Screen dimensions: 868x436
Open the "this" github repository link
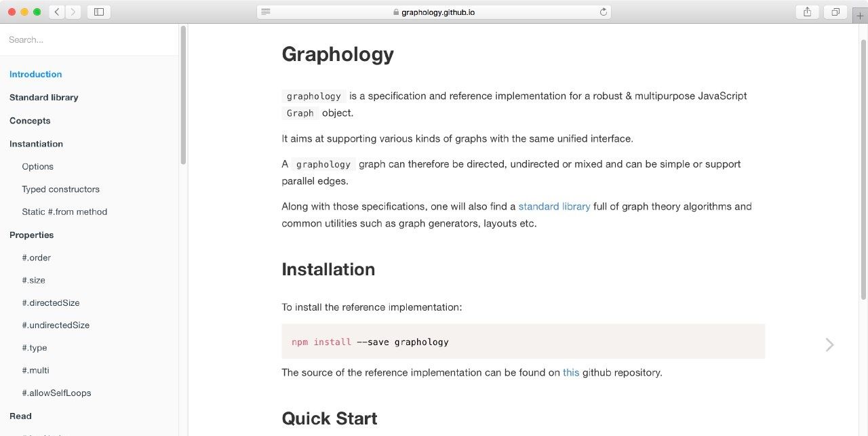tap(571, 372)
